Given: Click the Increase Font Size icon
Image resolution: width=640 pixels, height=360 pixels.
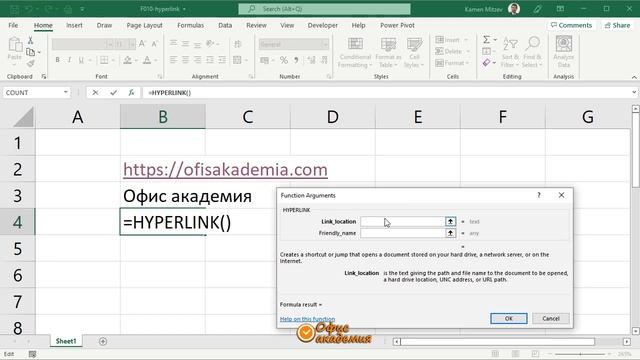Looking at the screenshot, I should coord(142,44).
